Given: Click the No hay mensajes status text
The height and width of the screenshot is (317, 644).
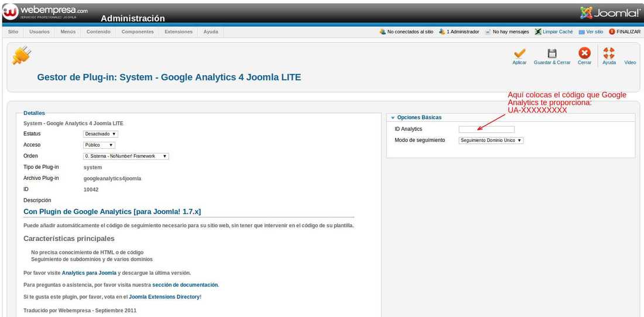Looking at the screenshot, I should tap(511, 32).
